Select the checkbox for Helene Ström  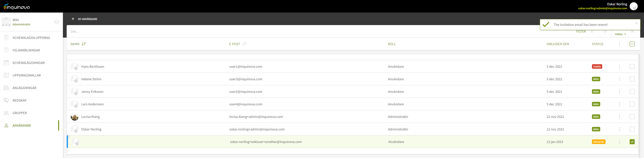(632, 79)
